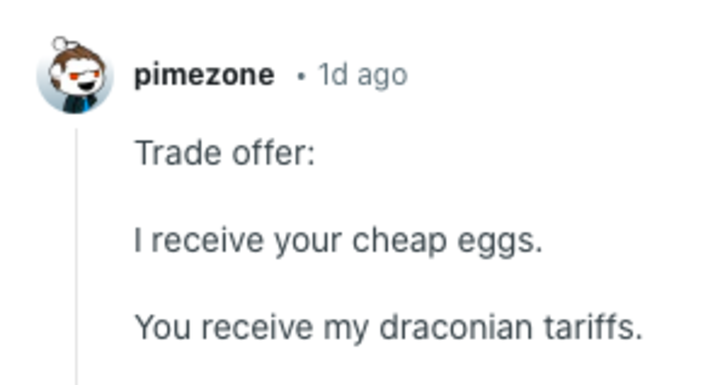
Task: Click the word "draconian" in the comment
Action: (x=456, y=327)
